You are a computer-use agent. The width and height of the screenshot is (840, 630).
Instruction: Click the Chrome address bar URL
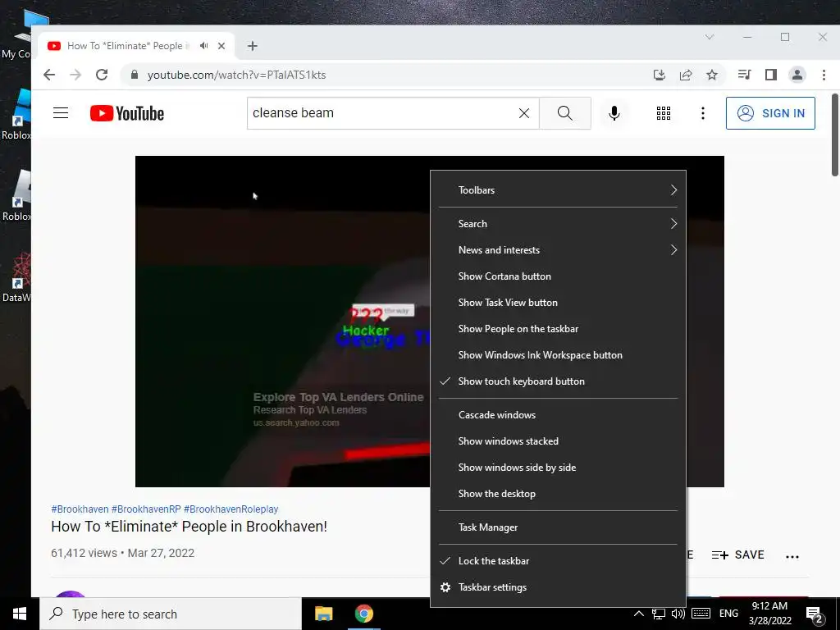(237, 75)
